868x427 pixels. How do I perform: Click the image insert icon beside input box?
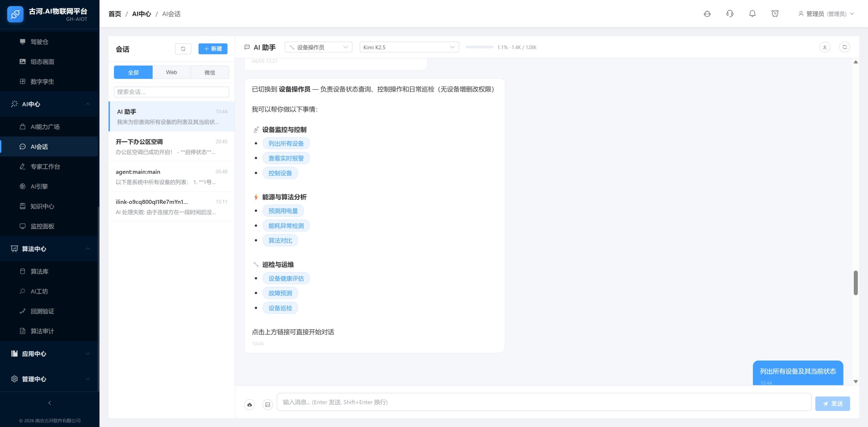(268, 404)
